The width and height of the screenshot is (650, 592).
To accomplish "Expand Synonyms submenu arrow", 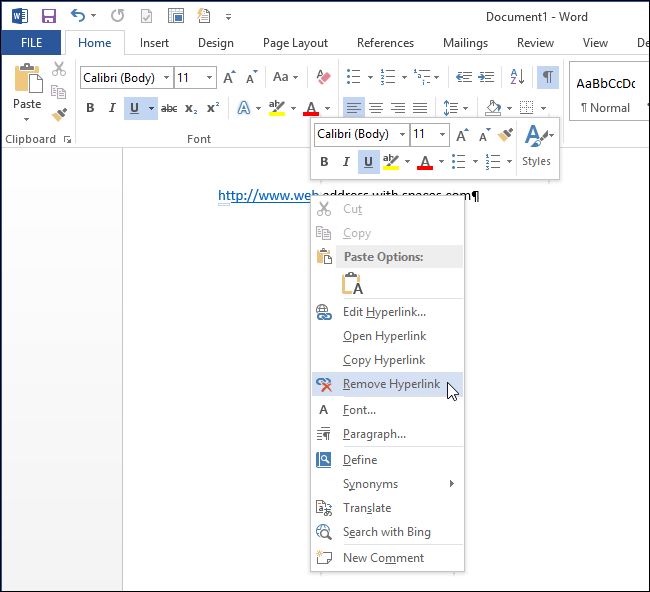I will pyautogui.click(x=452, y=483).
